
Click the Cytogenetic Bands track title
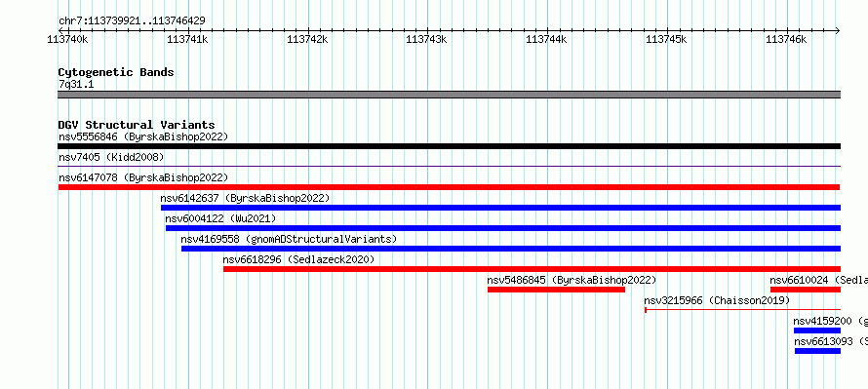pos(116,72)
